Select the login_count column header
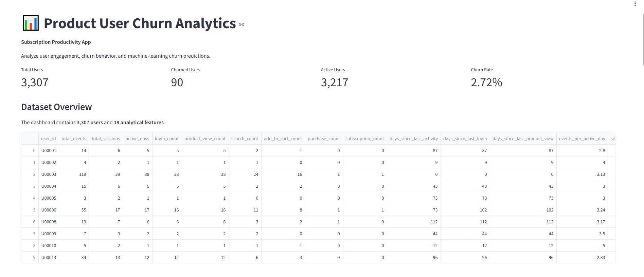The height and width of the screenshot is (277, 644). click(x=167, y=138)
